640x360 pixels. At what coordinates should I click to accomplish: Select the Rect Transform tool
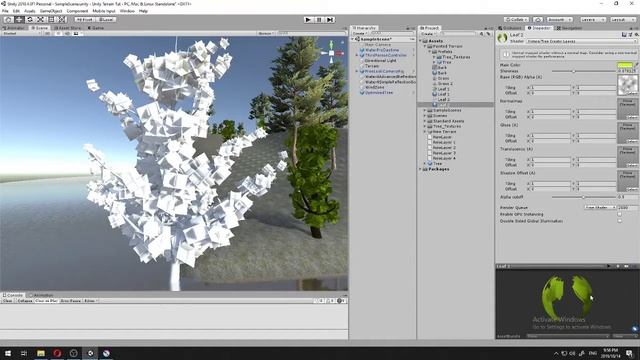click(51, 19)
